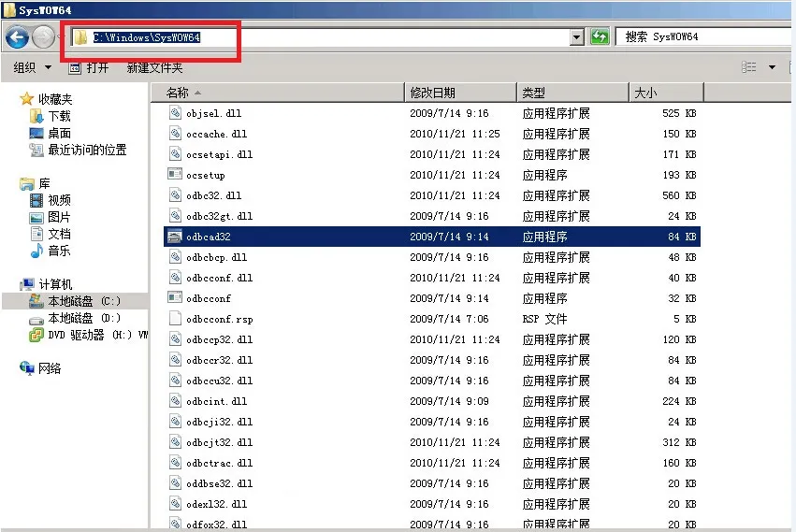This screenshot has width=796, height=532.
Task: Click the file icon of odbccr32.dll
Action: (x=175, y=359)
